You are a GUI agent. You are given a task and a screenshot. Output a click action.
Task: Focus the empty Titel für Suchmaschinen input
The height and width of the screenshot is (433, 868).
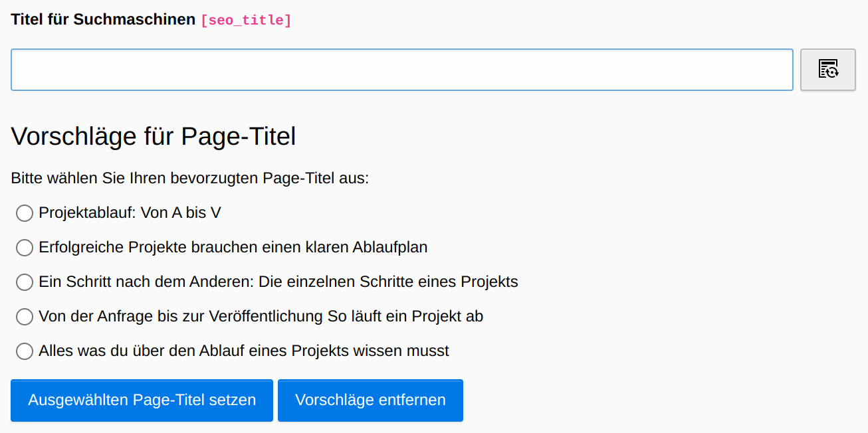click(402, 69)
